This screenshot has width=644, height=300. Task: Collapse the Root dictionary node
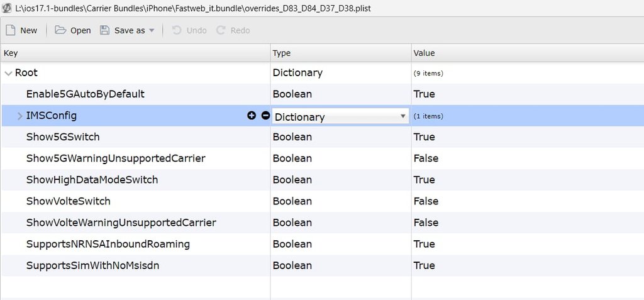point(8,73)
